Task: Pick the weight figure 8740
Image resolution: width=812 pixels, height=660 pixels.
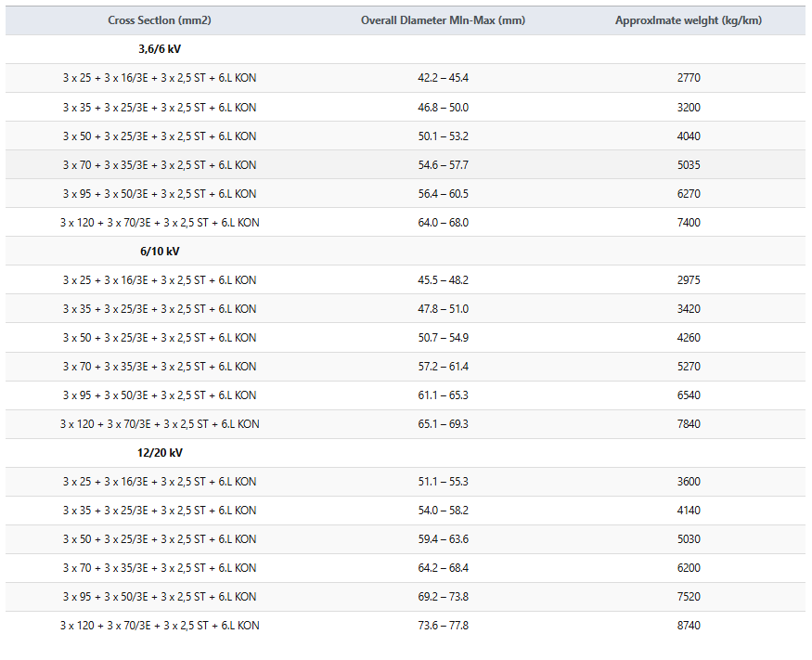Action: click(x=689, y=626)
